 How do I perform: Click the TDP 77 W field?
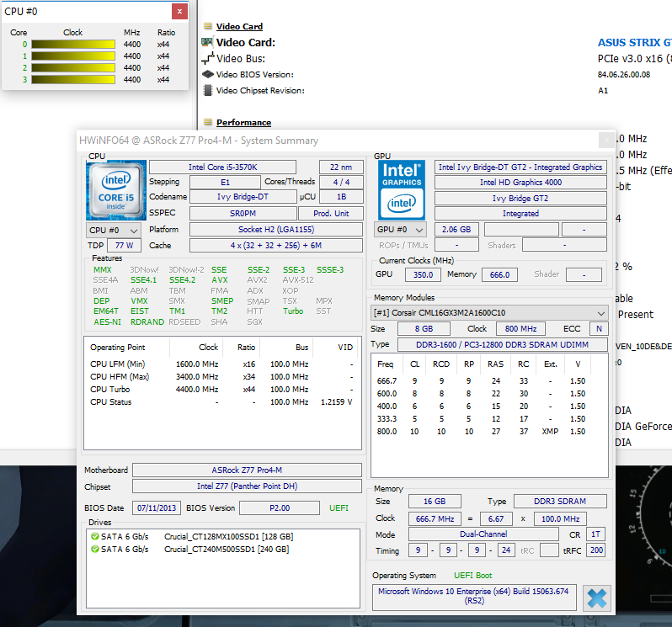pyautogui.click(x=125, y=246)
